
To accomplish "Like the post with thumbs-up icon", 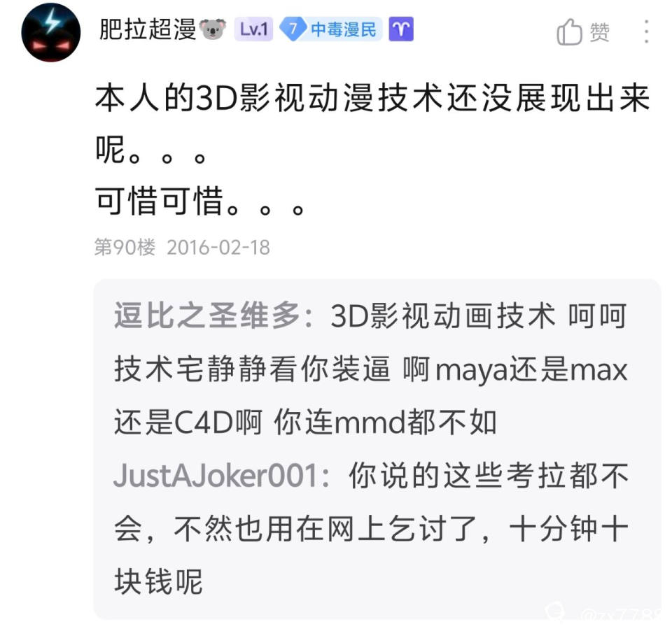I will 569,31.
